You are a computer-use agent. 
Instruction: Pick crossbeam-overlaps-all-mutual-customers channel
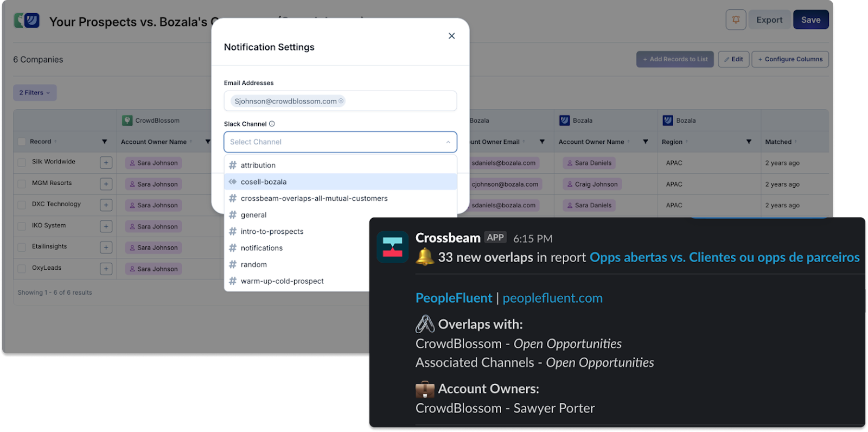(x=340, y=199)
